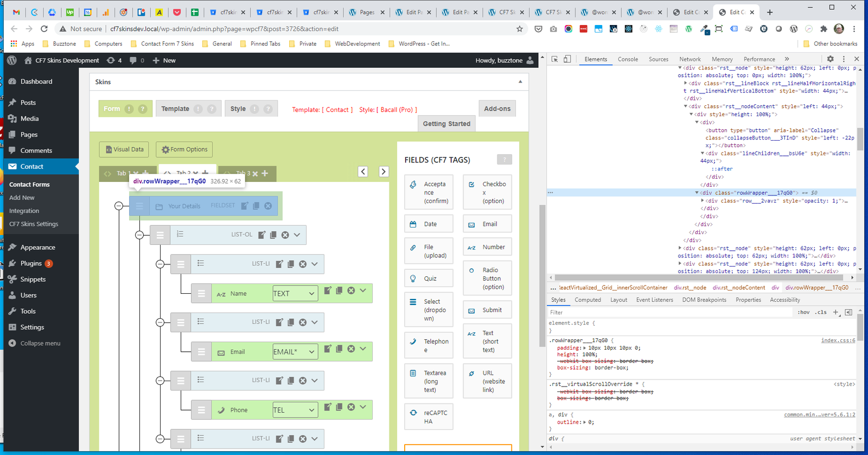This screenshot has height=455, width=868.
Task: Click the DevTools inspect element icon
Action: (x=555, y=59)
